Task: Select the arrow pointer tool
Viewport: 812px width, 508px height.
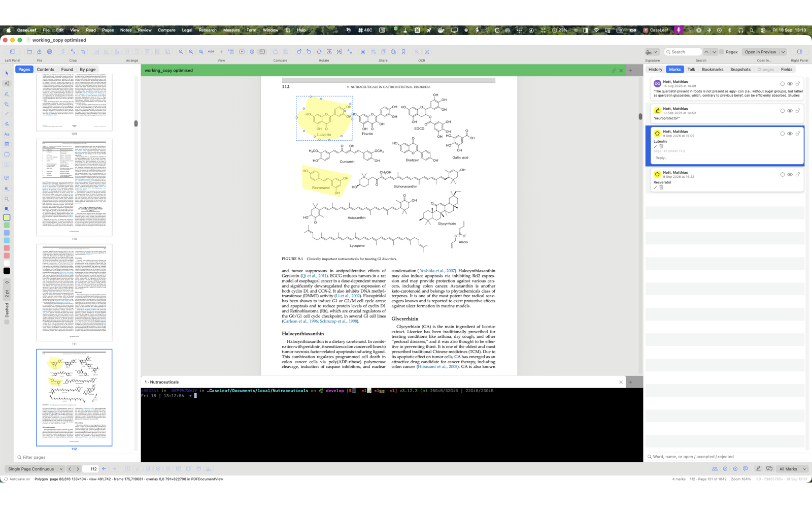Action: tap(7, 73)
